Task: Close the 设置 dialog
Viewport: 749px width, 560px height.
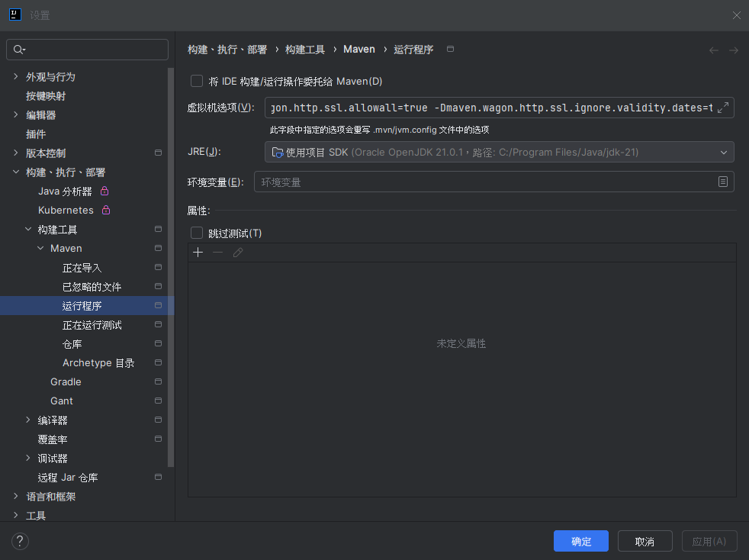Action: [736, 15]
